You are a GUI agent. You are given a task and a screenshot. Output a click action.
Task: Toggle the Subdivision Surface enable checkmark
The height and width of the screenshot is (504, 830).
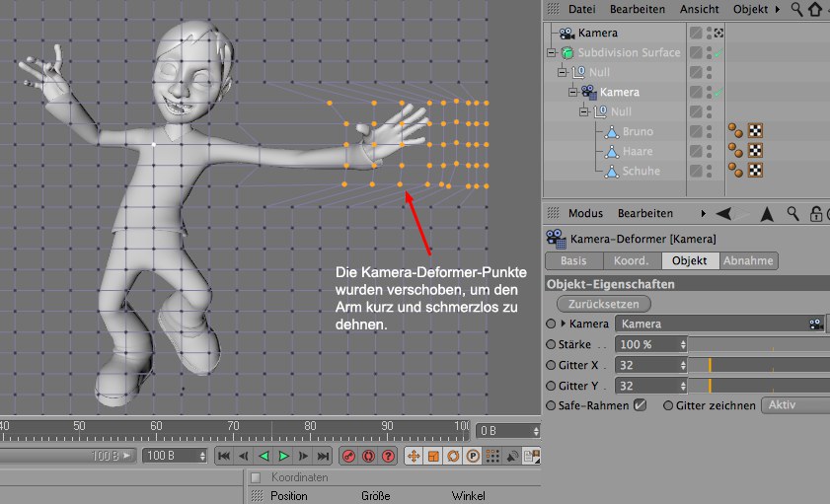click(x=718, y=53)
